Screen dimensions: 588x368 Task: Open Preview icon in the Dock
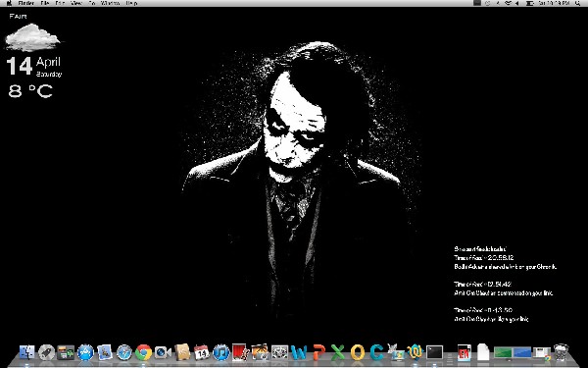(105, 352)
